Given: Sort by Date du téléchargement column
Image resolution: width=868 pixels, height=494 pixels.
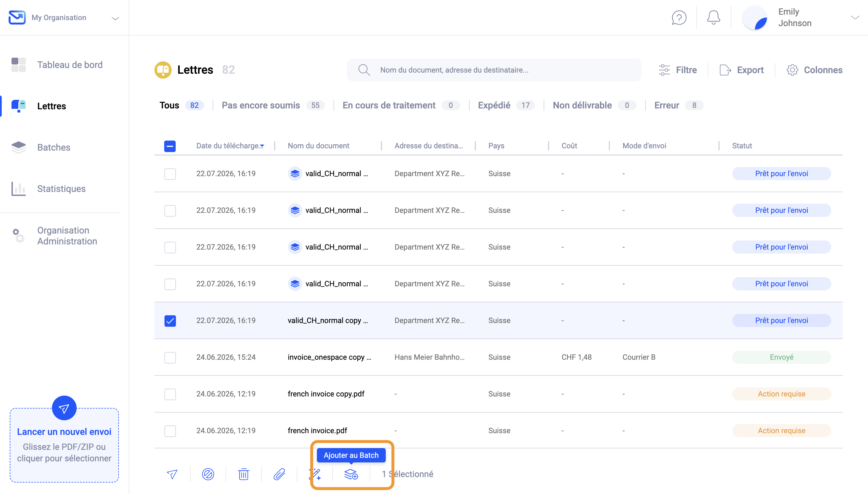Looking at the screenshot, I should coord(230,146).
